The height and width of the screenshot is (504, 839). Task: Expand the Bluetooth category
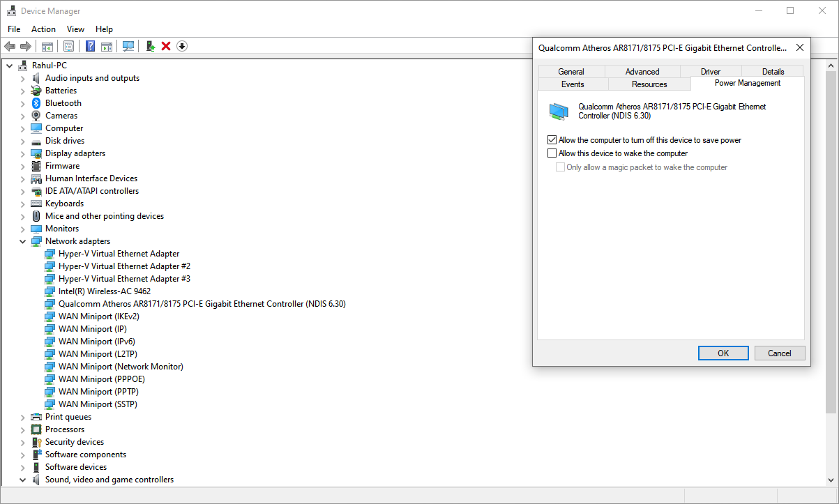coord(22,102)
